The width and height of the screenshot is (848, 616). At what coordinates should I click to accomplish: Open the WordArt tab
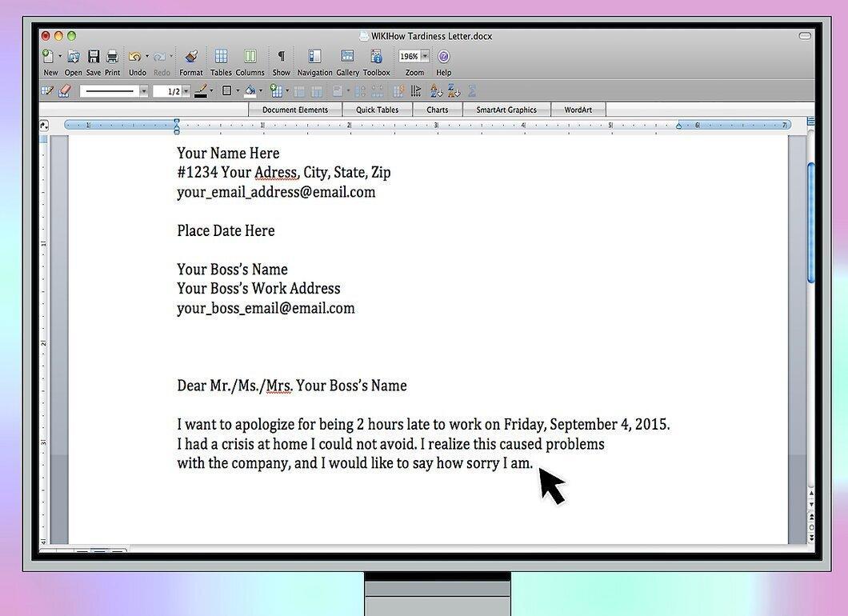[x=578, y=110]
